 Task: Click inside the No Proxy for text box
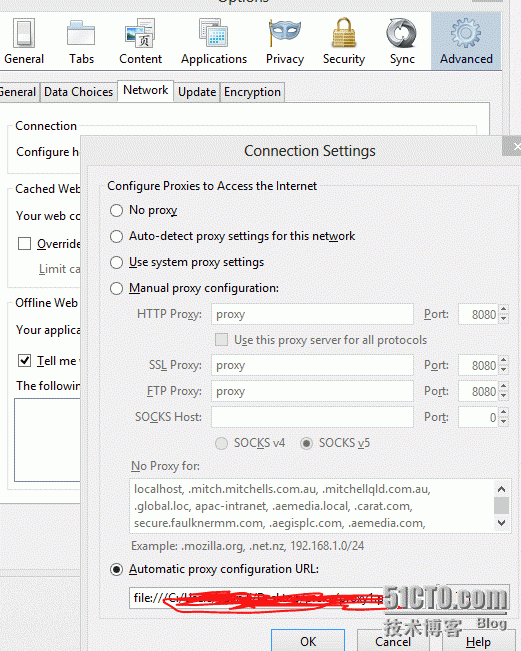click(311, 506)
